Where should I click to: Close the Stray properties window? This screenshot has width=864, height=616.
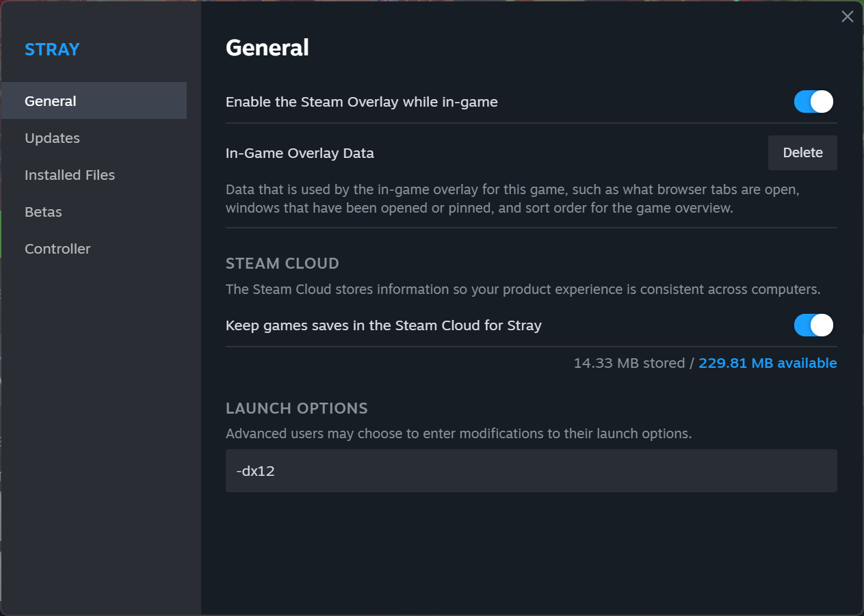[x=847, y=17]
